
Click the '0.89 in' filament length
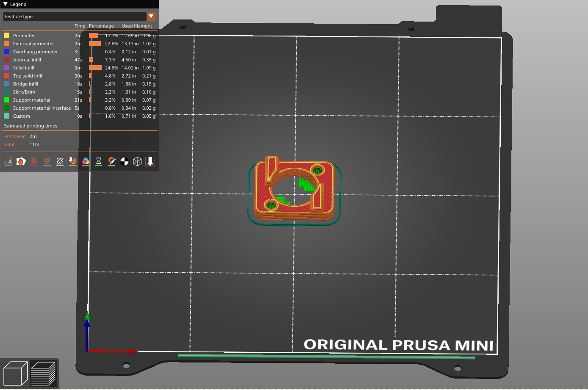(129, 100)
